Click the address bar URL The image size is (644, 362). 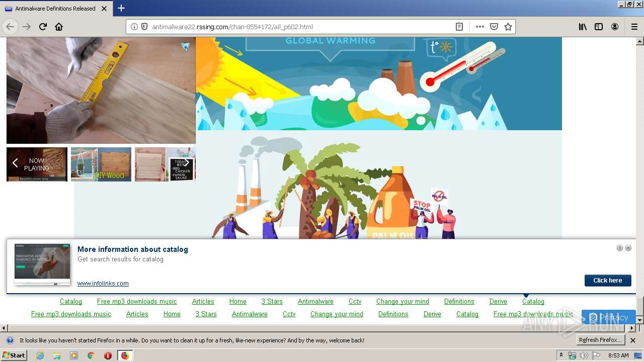(232, 27)
